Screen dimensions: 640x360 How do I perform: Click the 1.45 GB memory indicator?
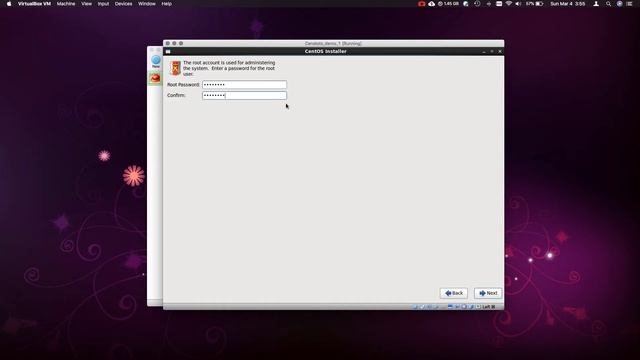448,4
